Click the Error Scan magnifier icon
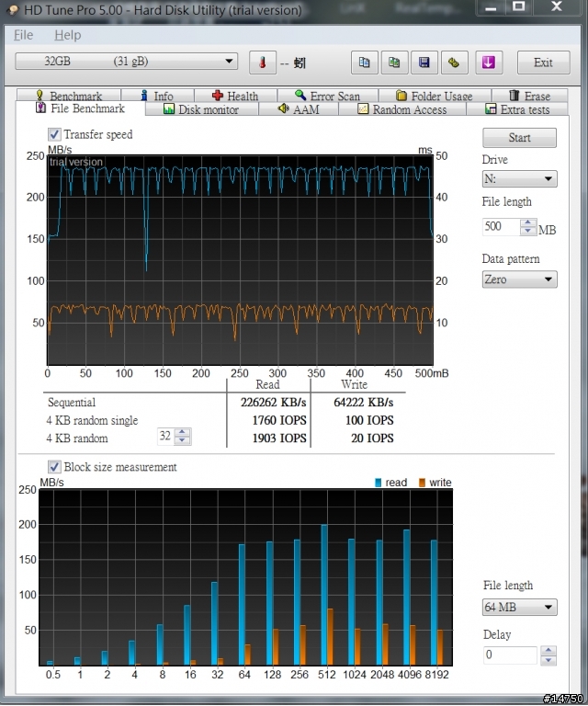 (x=300, y=95)
